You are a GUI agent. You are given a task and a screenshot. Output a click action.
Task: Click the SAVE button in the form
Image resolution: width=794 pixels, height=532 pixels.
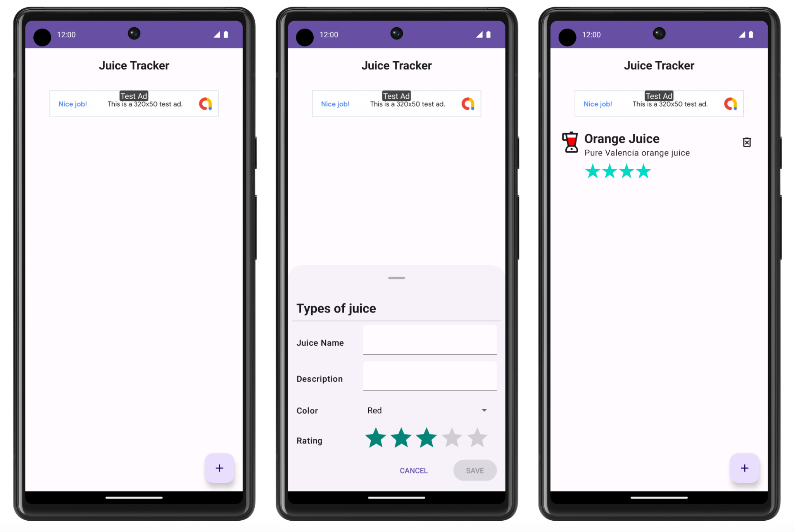point(475,470)
